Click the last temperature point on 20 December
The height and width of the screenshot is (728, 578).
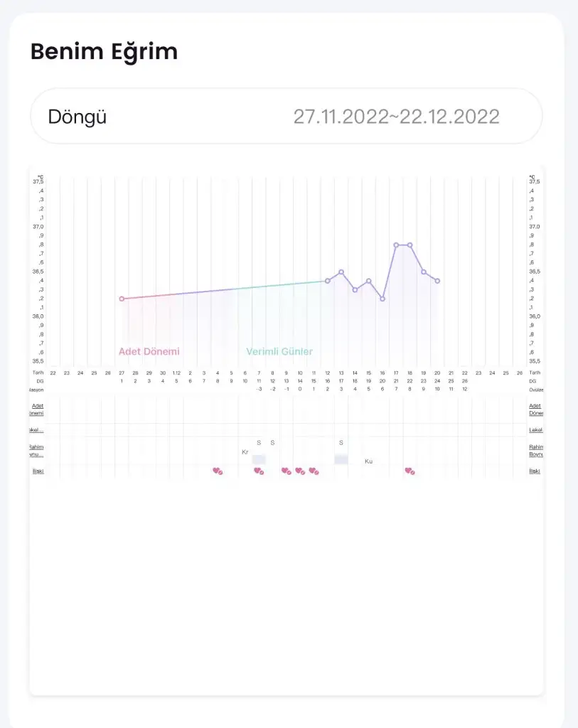437,281
